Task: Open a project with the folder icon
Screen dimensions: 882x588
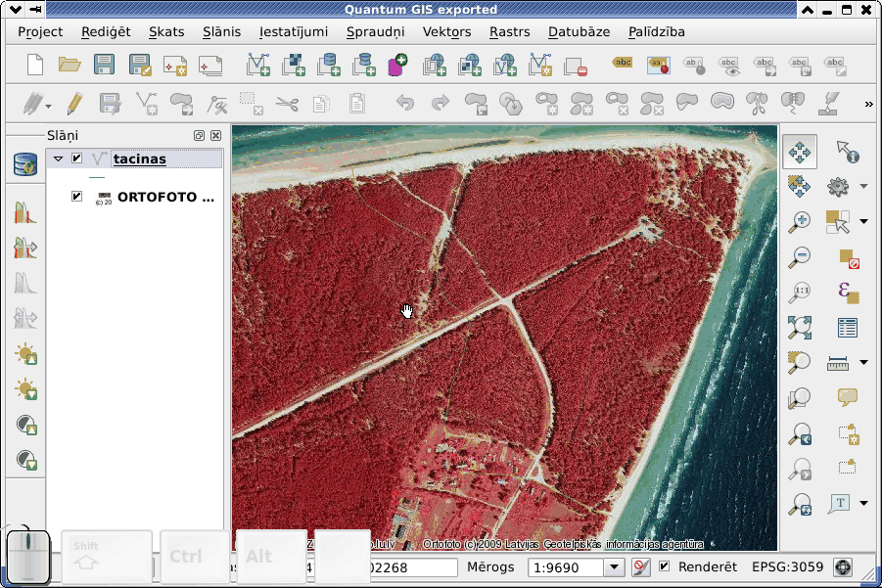Action: pyautogui.click(x=70, y=66)
